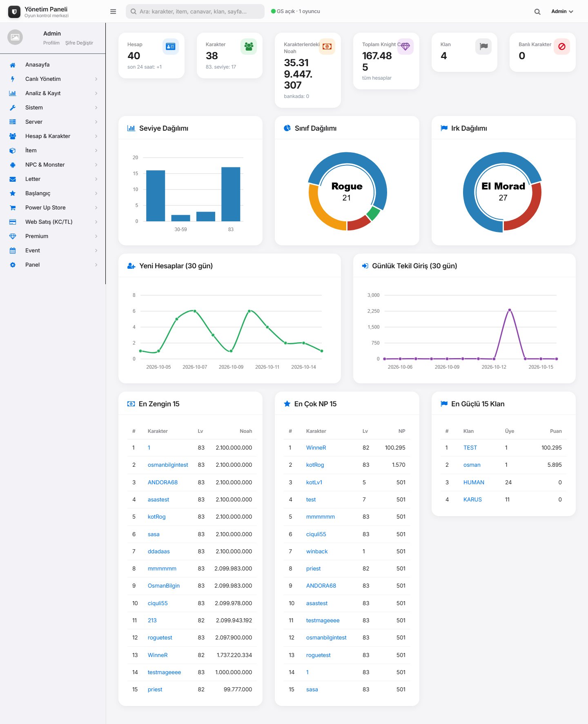Click the Premium diamond icon
588x724 pixels.
[13, 236]
